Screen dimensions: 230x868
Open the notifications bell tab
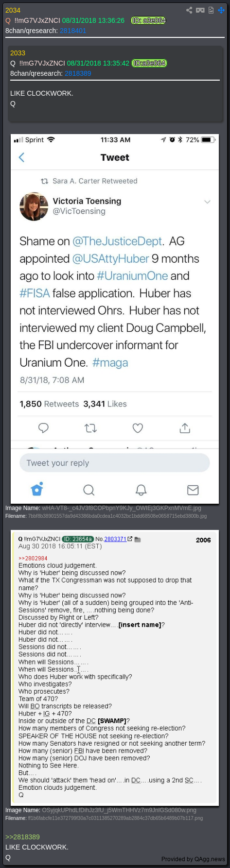141,489
